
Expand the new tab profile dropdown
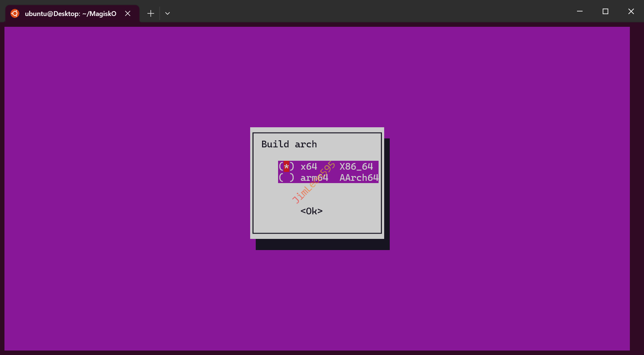tap(168, 13)
